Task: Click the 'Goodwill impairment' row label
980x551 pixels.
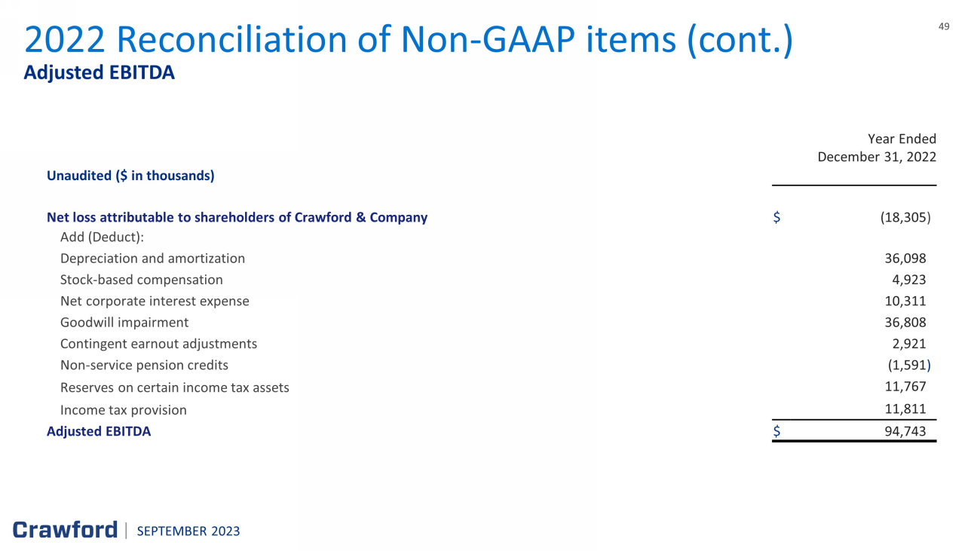Action: (x=124, y=323)
